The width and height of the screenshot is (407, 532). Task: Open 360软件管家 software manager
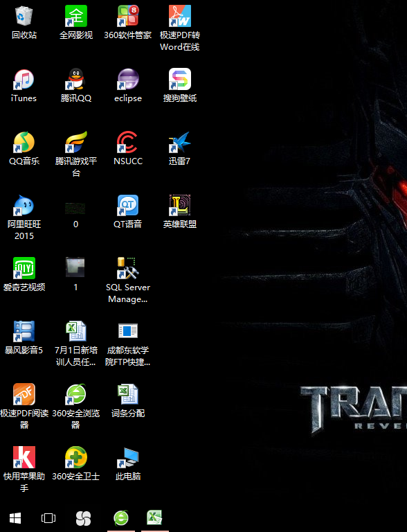click(128, 16)
